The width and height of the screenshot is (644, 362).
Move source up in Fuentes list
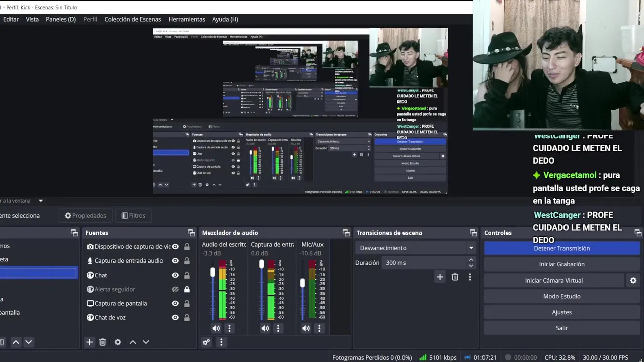click(133, 342)
